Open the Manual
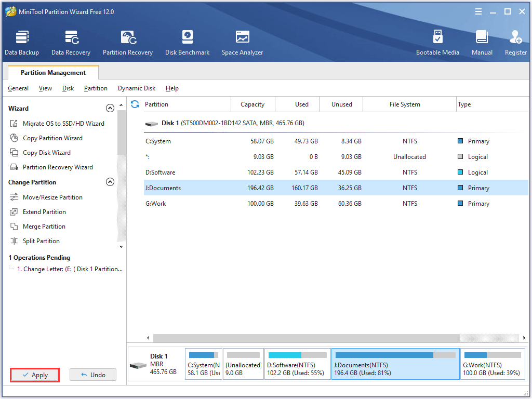 (482, 43)
